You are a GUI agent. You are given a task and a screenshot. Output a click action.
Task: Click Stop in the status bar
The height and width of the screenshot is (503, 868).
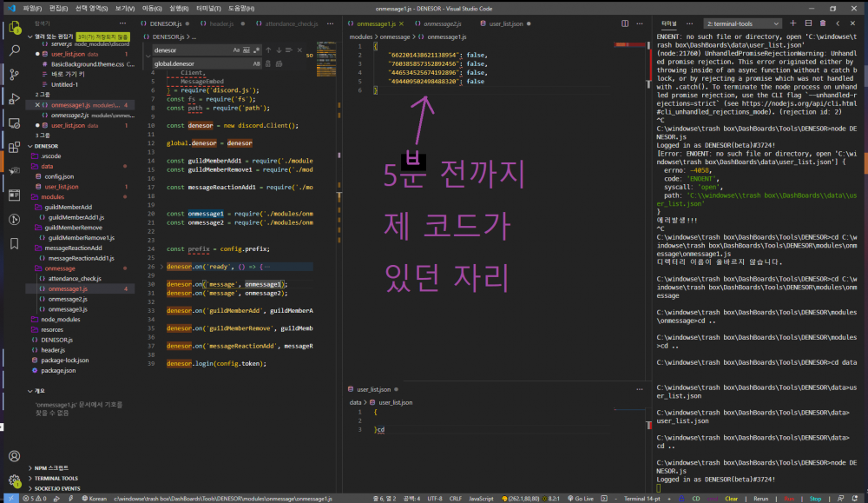click(x=815, y=499)
